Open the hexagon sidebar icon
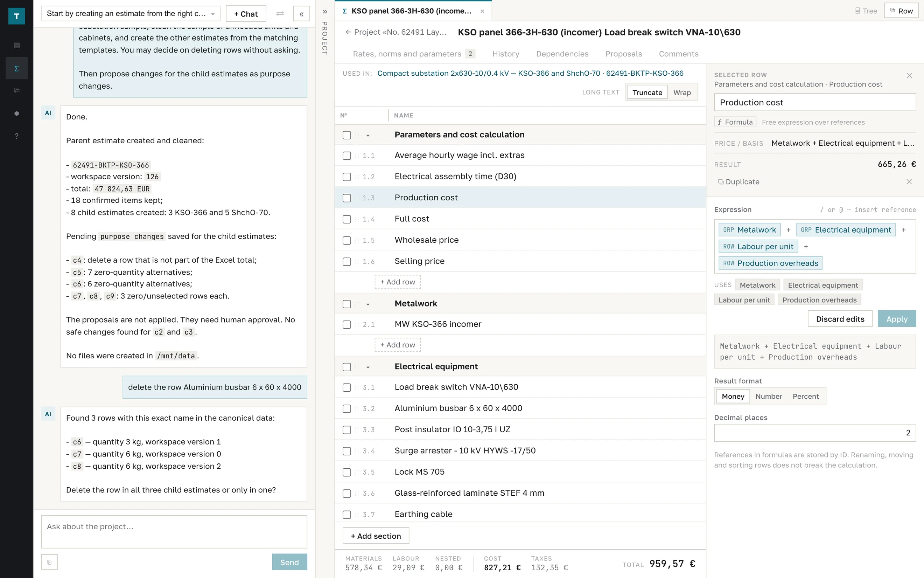 pos(16,113)
